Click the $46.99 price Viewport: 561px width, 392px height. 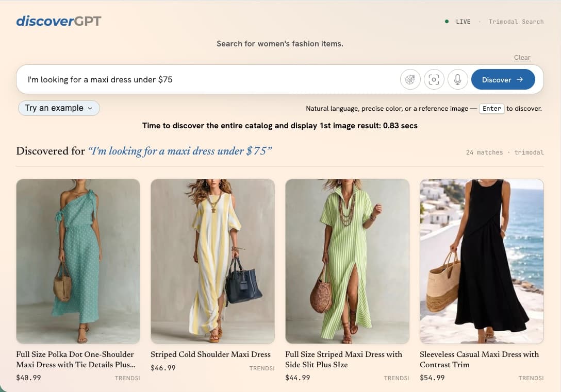[x=163, y=368]
